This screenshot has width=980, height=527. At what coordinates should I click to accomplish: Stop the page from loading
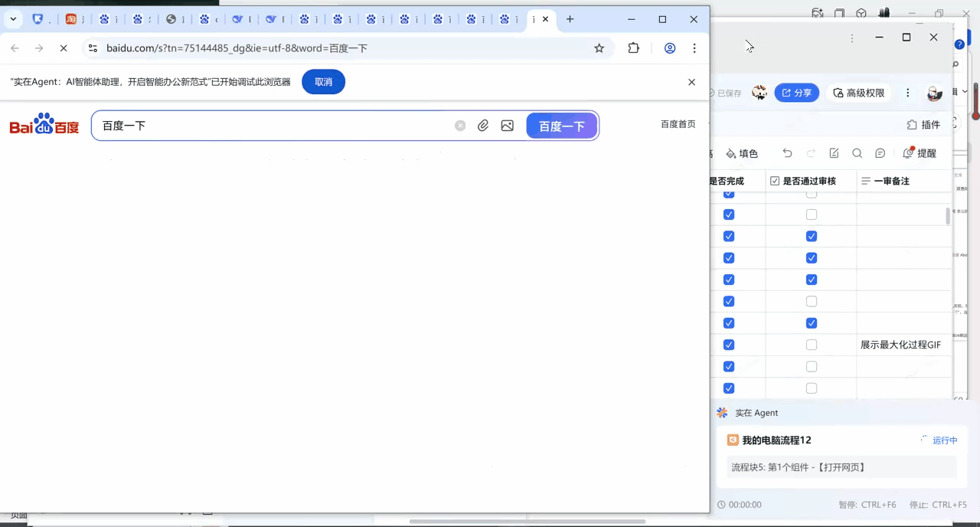click(x=64, y=48)
